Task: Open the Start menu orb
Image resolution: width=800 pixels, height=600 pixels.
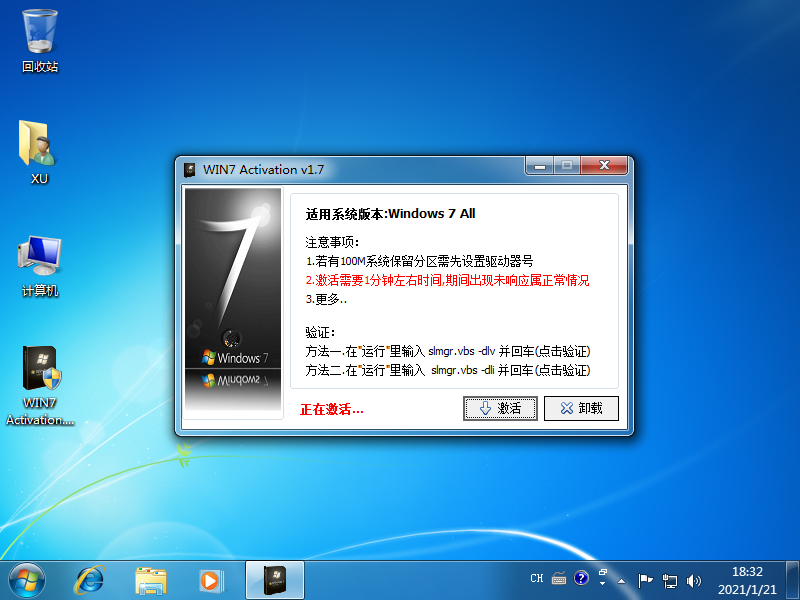Action: tap(25, 580)
